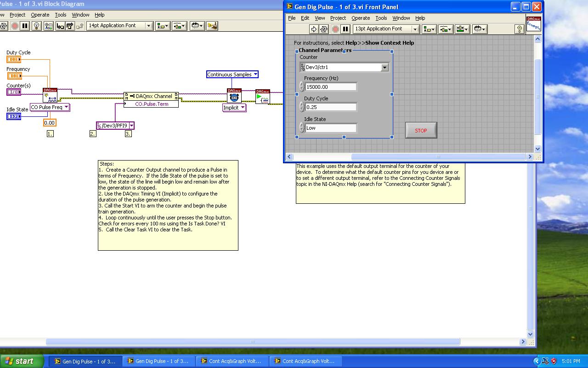Click Frequency (Hz) field showing 15000.00
Screen dimensions: 588x368
(331, 87)
